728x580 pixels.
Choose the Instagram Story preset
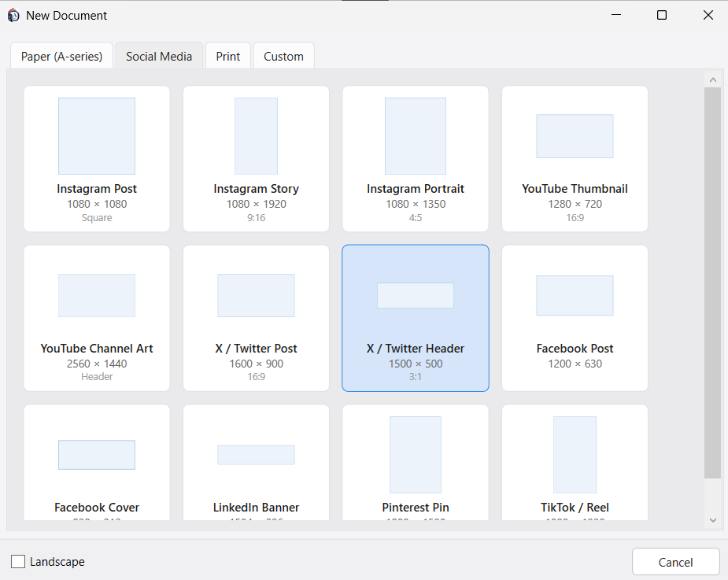[x=256, y=158]
